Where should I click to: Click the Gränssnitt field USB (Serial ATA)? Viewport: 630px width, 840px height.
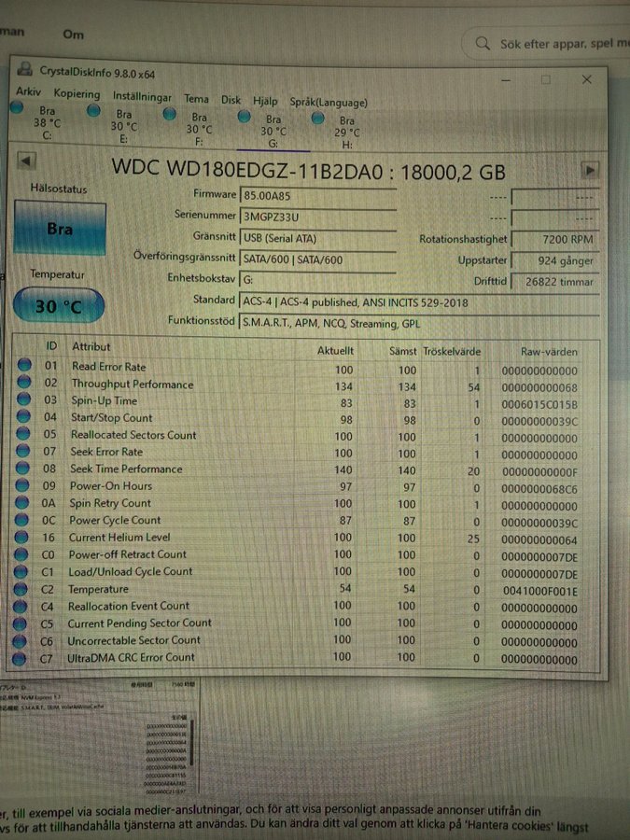coord(318,238)
